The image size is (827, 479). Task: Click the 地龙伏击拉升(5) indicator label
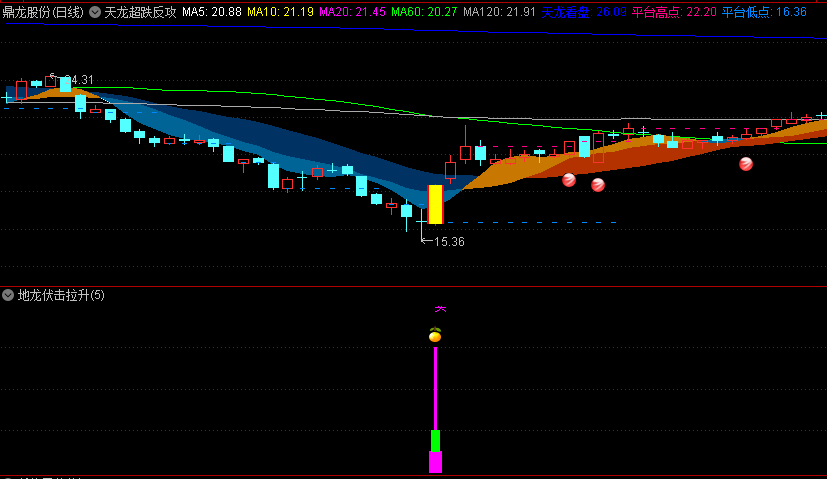point(61,295)
